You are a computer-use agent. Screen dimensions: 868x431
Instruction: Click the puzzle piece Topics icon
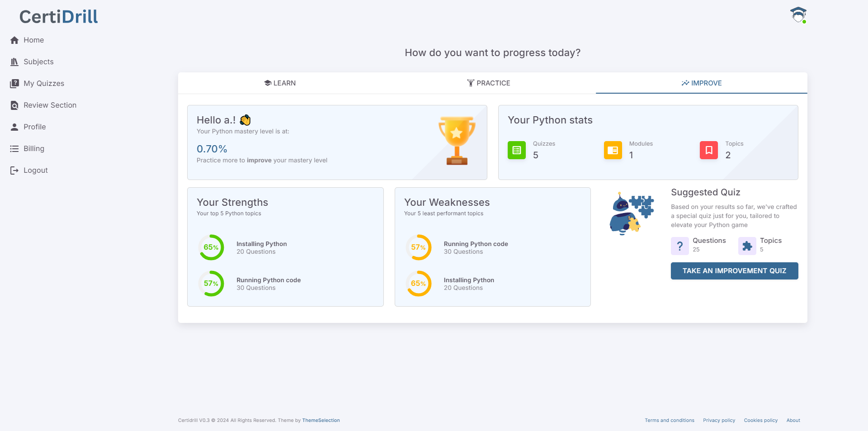coord(747,246)
